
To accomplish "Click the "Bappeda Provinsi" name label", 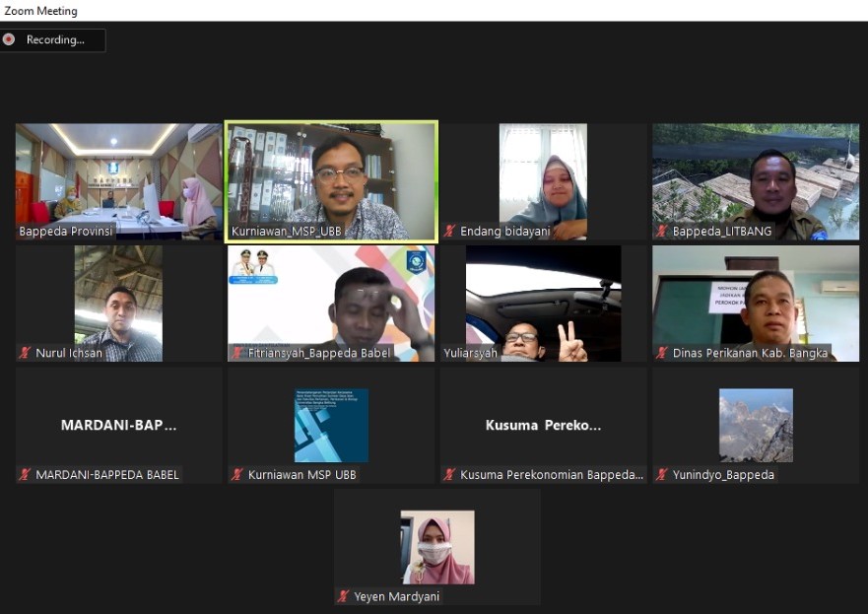I will click(x=66, y=232).
